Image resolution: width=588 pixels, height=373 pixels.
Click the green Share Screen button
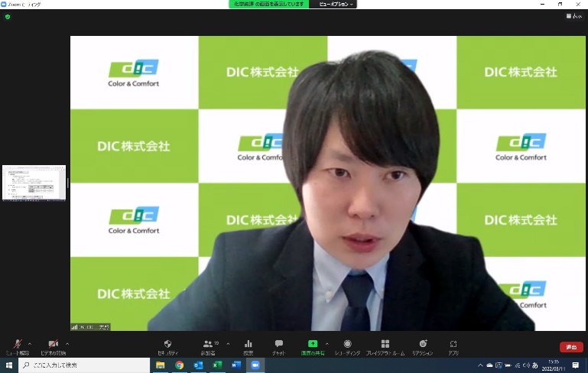(x=313, y=347)
